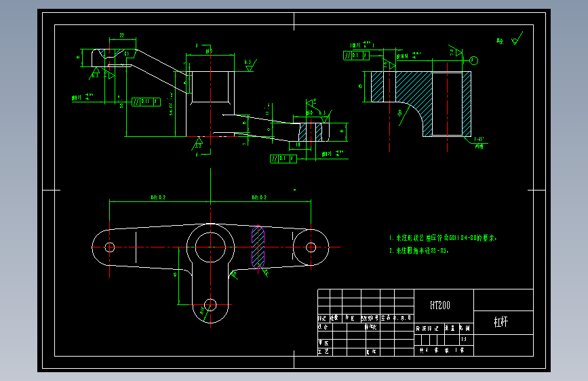The height and width of the screenshot is (381, 588).
Task: Click the 更改文件号 header cell
Action: [370, 318]
